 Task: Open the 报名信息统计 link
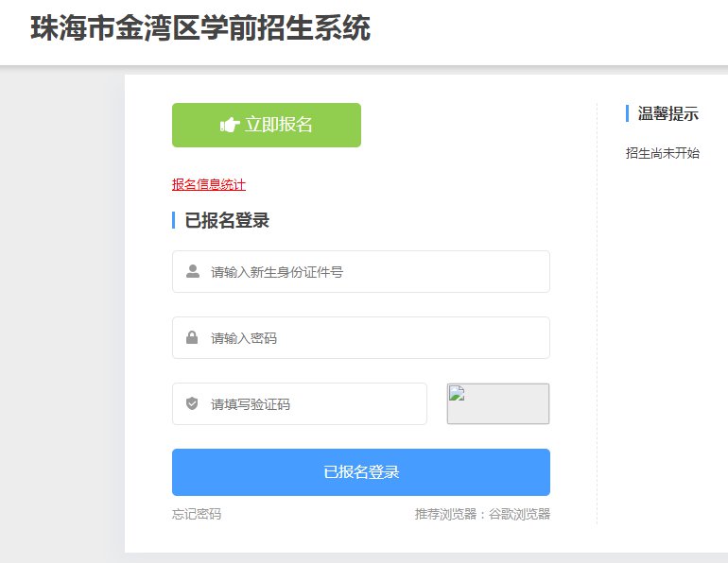coord(209,184)
